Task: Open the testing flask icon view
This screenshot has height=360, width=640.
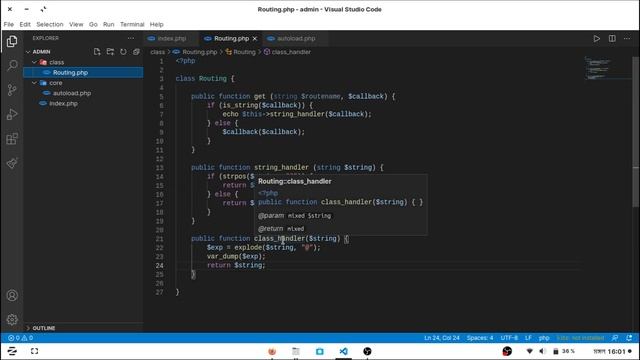Action: (12, 163)
